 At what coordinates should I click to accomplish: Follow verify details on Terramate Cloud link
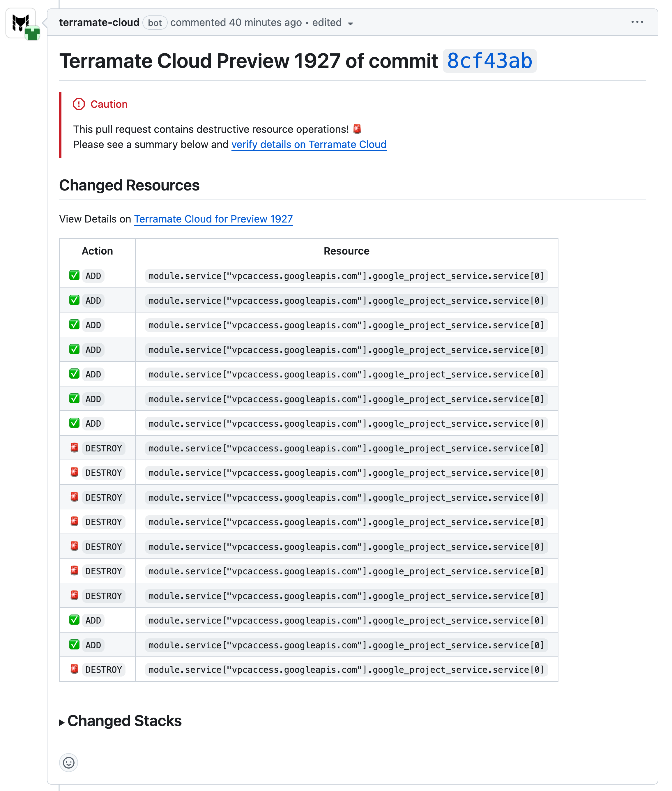click(309, 145)
